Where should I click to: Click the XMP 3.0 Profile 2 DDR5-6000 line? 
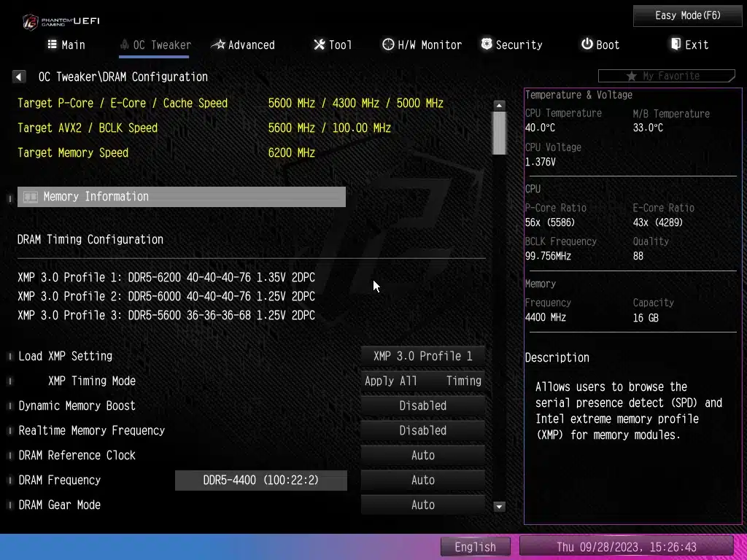(x=166, y=297)
